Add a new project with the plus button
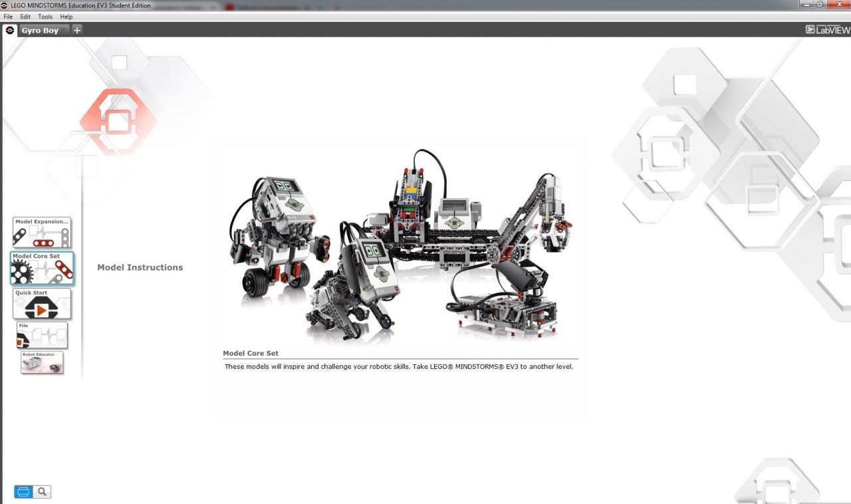 coord(77,30)
